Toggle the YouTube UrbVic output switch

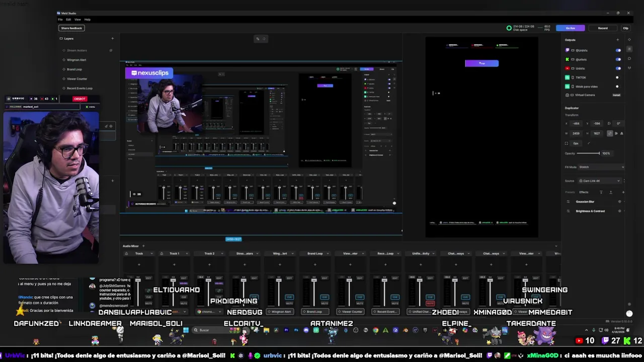(618, 68)
